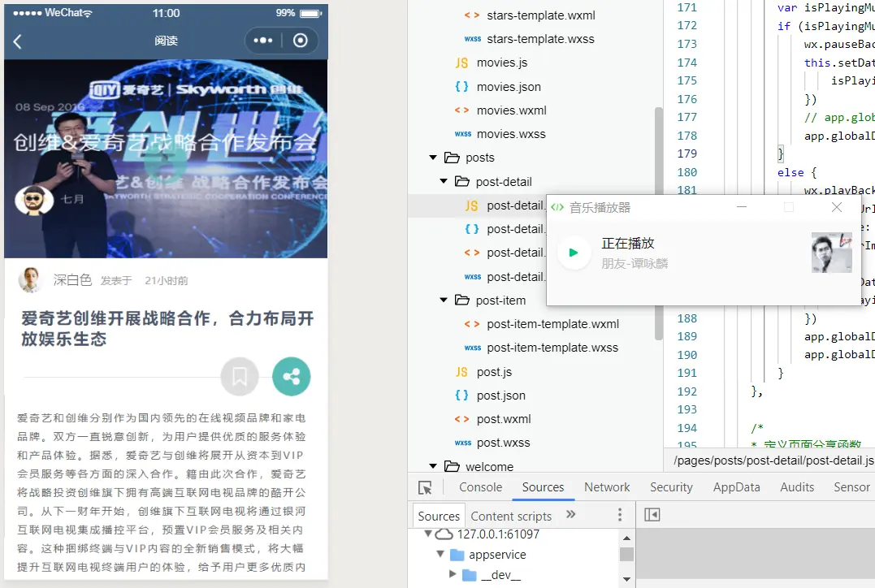Click the navigator scrollbar up arrow

click(x=626, y=538)
